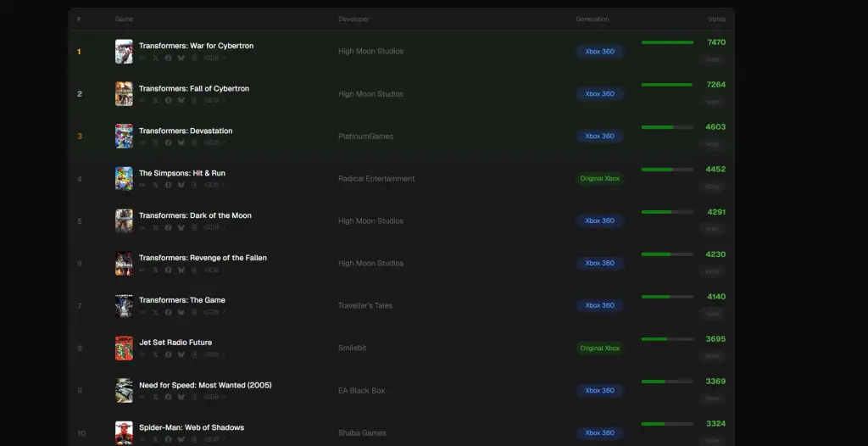This screenshot has height=446, width=868.
Task: Share Fall of Cybertron on Facebook
Action: click(169, 100)
